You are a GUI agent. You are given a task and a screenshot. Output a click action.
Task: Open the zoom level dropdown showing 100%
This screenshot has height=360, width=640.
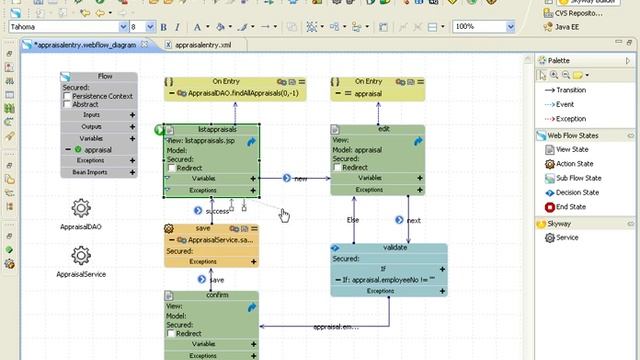(510, 27)
